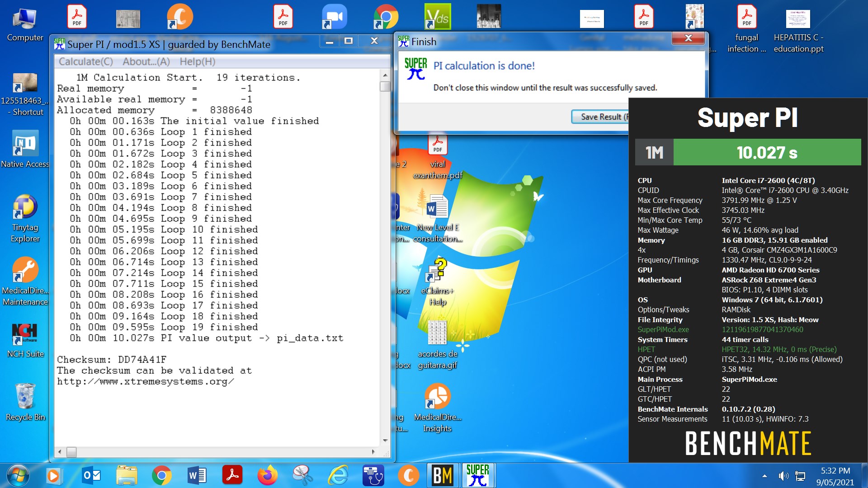
Task: Open the Computer desktop icon
Action: point(25,25)
